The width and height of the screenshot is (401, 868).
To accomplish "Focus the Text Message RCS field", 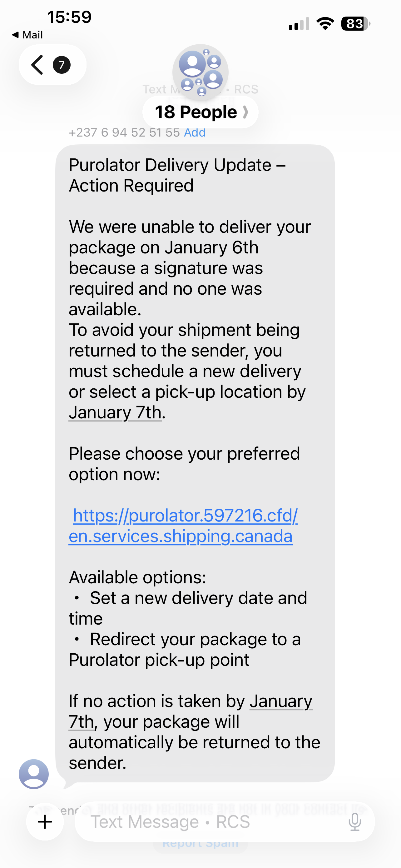I will pos(209,822).
